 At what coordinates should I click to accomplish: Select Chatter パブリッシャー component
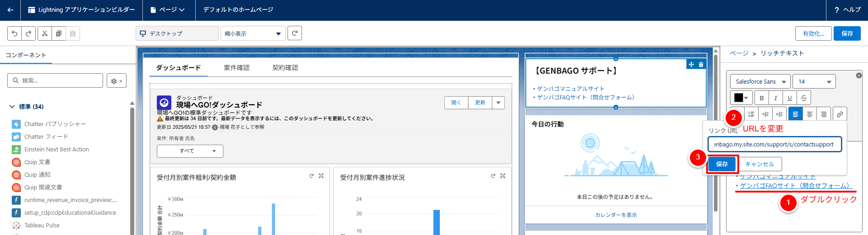pyautogui.click(x=55, y=124)
